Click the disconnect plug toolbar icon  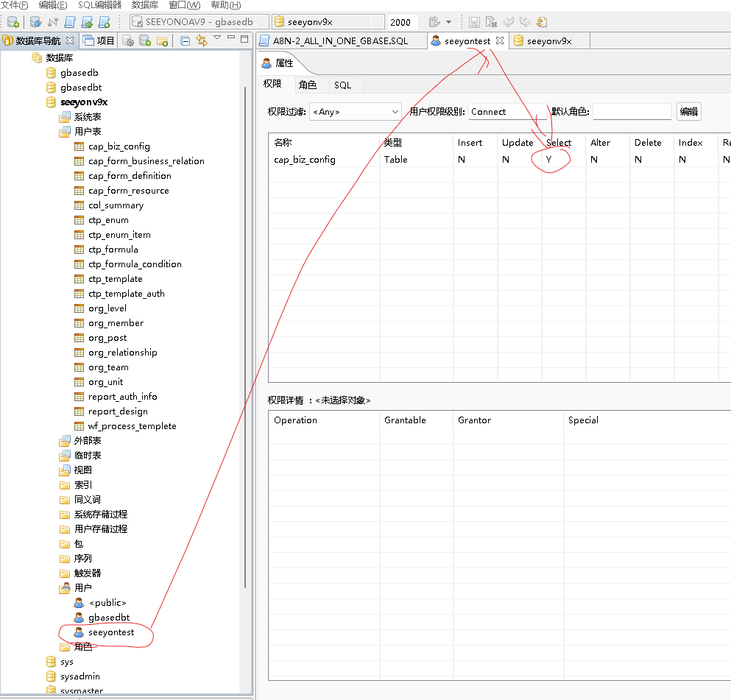53,22
